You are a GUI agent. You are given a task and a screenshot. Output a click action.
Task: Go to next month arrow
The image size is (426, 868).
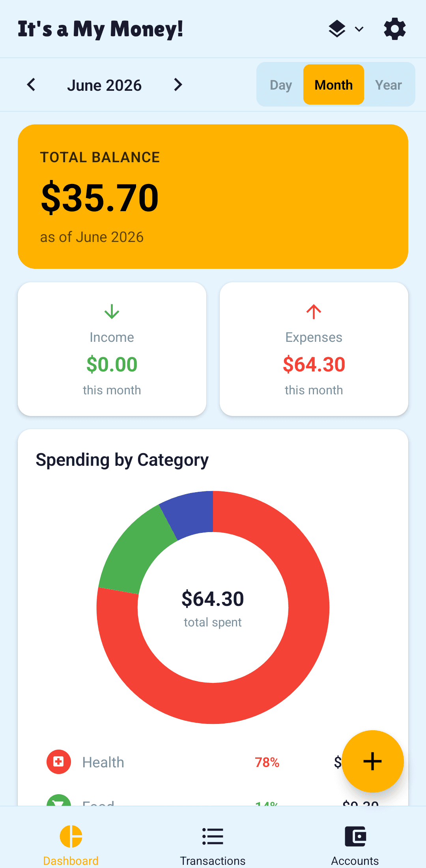(178, 84)
